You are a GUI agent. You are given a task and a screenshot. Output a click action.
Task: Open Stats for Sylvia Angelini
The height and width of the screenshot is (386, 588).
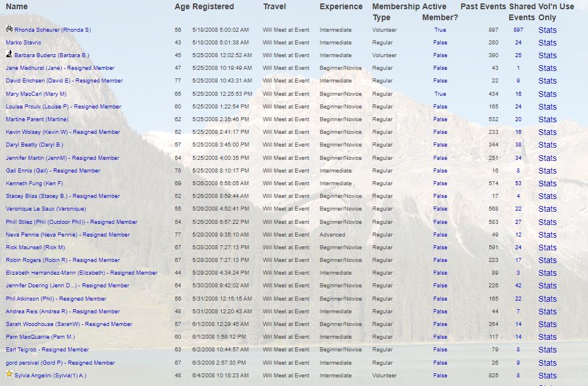[547, 376]
